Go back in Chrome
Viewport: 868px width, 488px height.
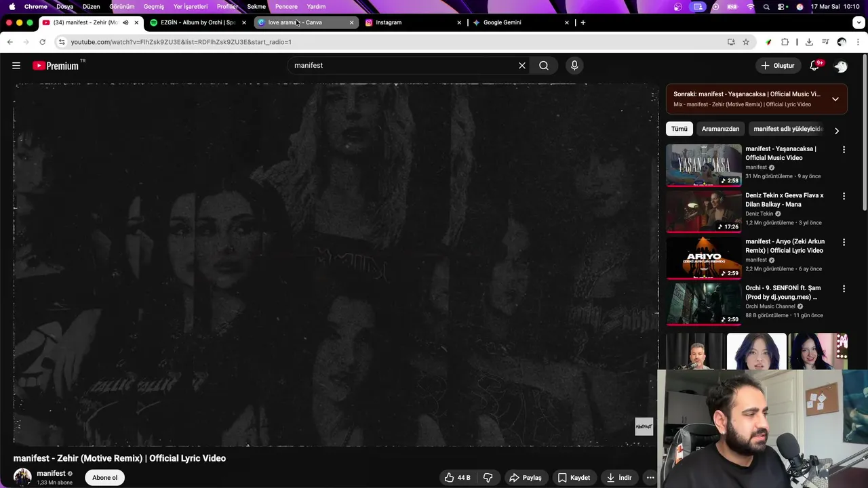click(10, 42)
